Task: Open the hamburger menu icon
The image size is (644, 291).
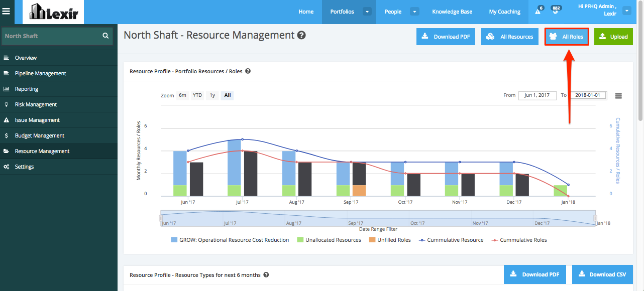Action: 7,11
